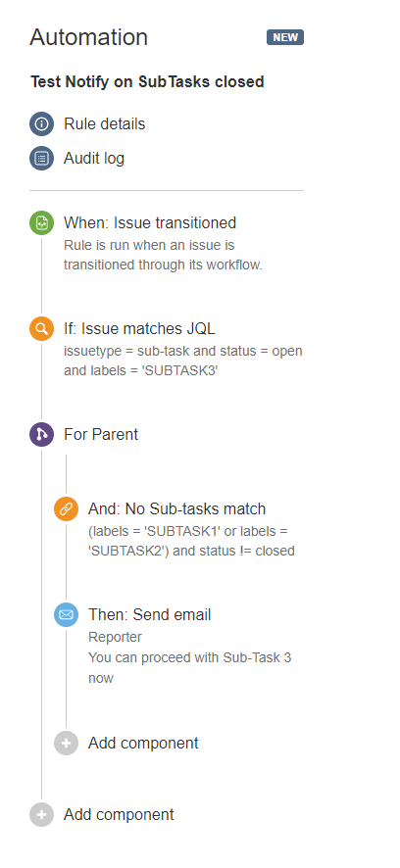
Task: Open Rule details
Action: 105,124
